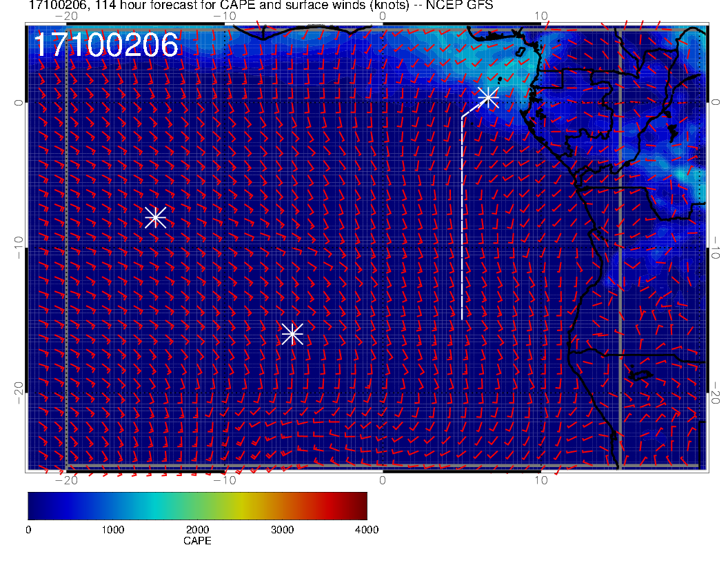
Task: Click the dark red end of the colorbar
Action: [361, 505]
